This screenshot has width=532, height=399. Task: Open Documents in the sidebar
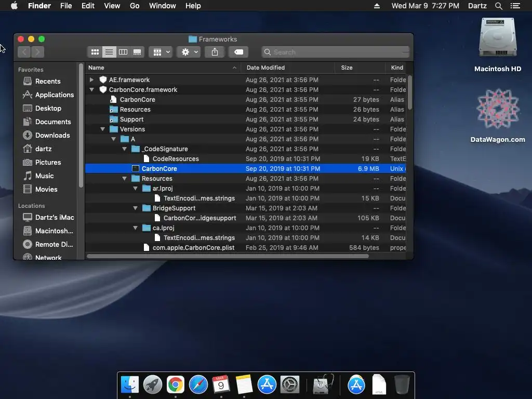click(47, 122)
